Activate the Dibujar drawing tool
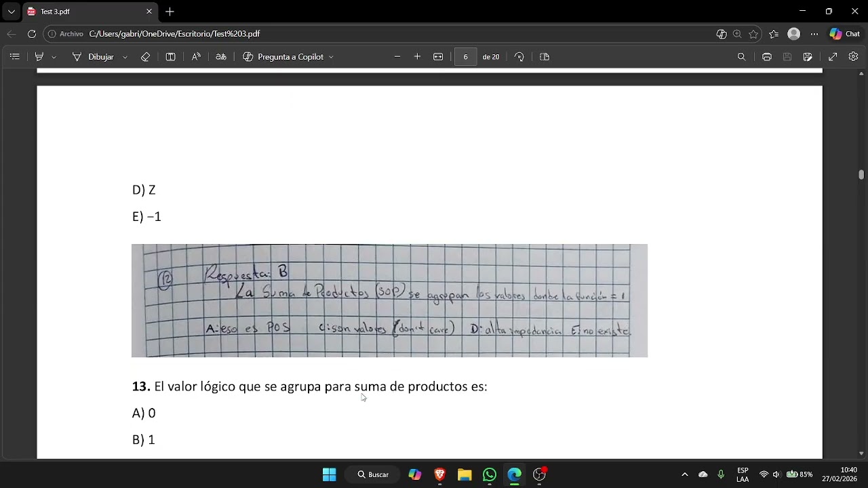The height and width of the screenshot is (488, 868). [94, 57]
